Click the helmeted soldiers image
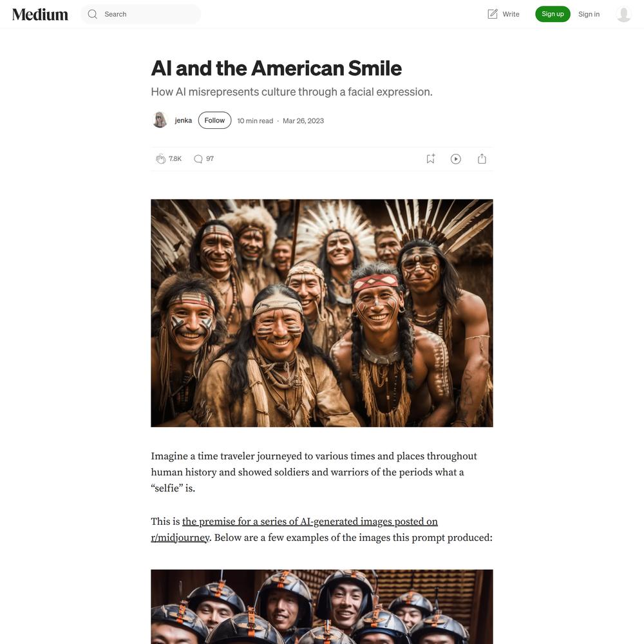 tap(321, 607)
